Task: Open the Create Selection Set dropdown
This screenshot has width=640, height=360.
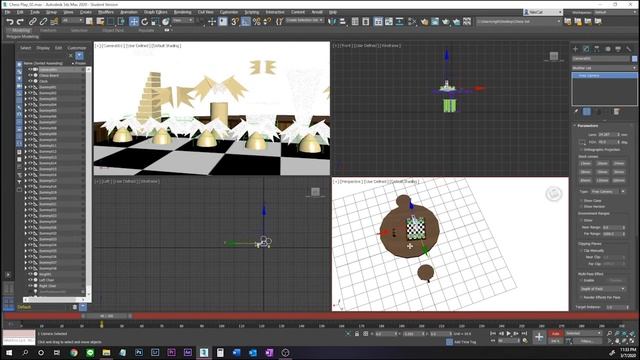Action: (304, 20)
